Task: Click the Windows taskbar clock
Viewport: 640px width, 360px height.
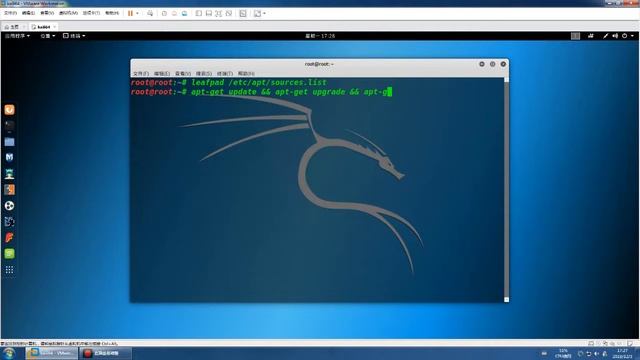Action: pyautogui.click(x=622, y=353)
